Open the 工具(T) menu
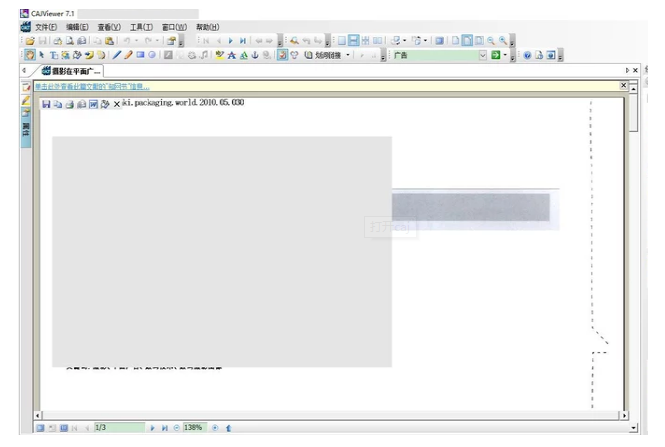This screenshot has width=665, height=447. (141, 27)
